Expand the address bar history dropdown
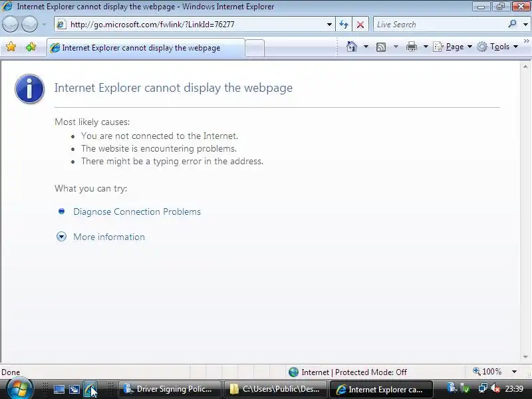The width and height of the screenshot is (532, 399). pos(329,25)
